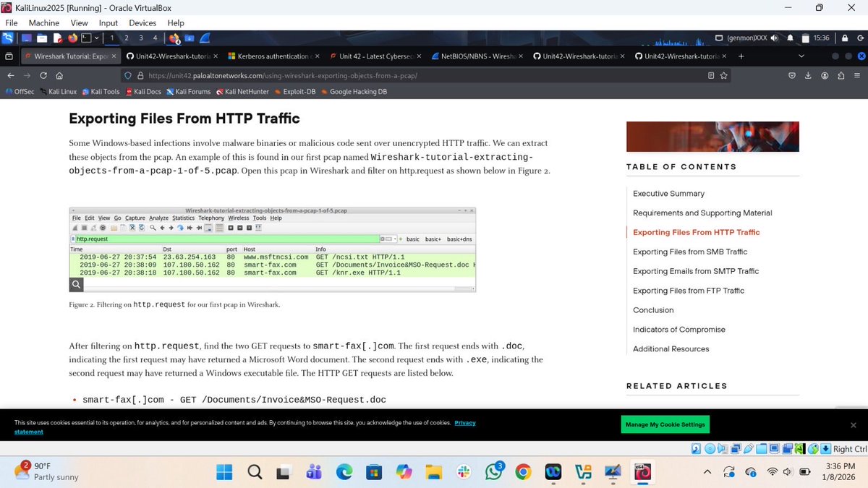The height and width of the screenshot is (488, 868).
Task: Open the VirtualBox View menu
Action: [x=79, y=23]
